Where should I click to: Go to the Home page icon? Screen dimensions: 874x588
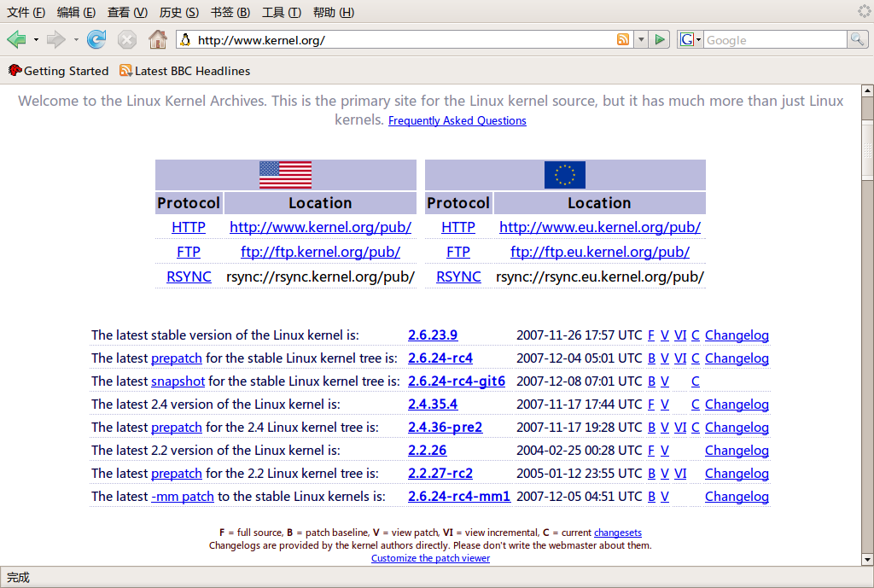tap(158, 39)
